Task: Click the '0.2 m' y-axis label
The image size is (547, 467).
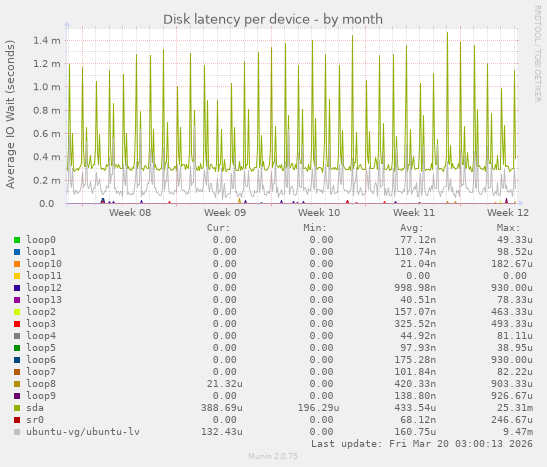Action: (47, 180)
